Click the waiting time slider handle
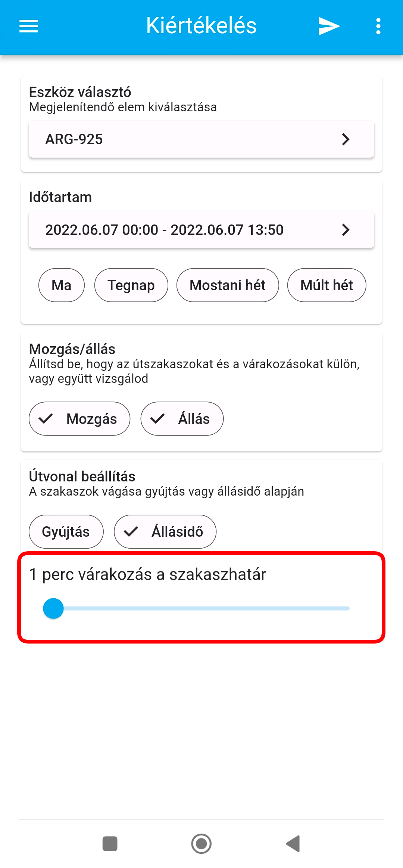The width and height of the screenshot is (403, 868). pyautogui.click(x=53, y=608)
